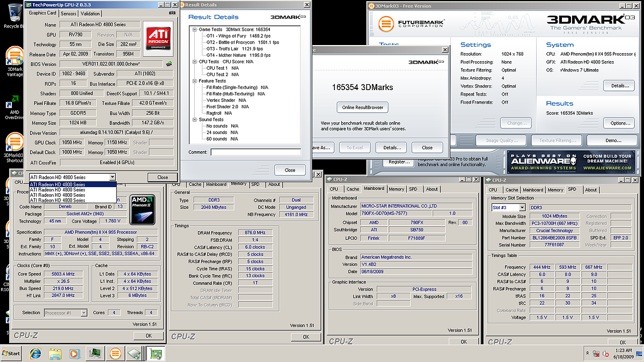Open 3DMark Vantage desktop shortcut

click(x=14, y=56)
